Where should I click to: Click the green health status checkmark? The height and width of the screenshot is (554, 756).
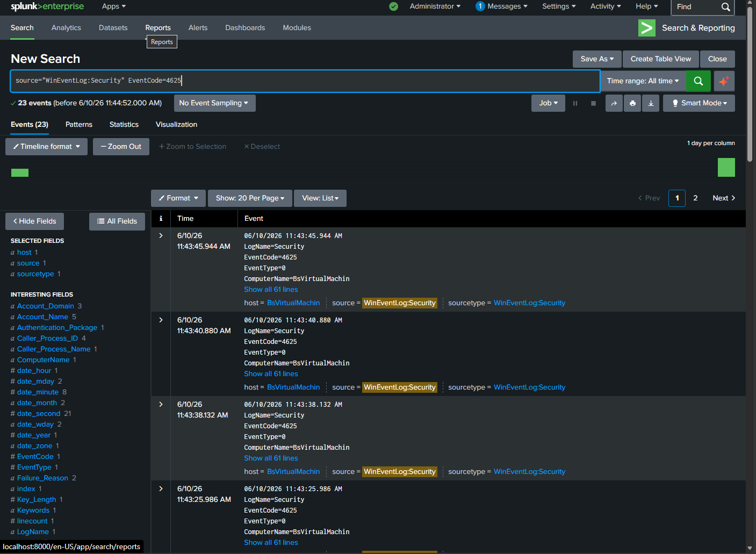pos(394,6)
